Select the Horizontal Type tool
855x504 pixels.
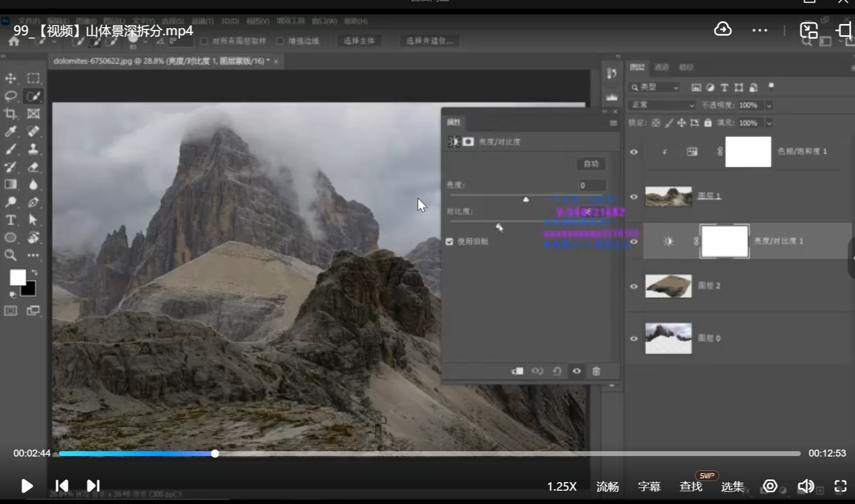click(11, 220)
